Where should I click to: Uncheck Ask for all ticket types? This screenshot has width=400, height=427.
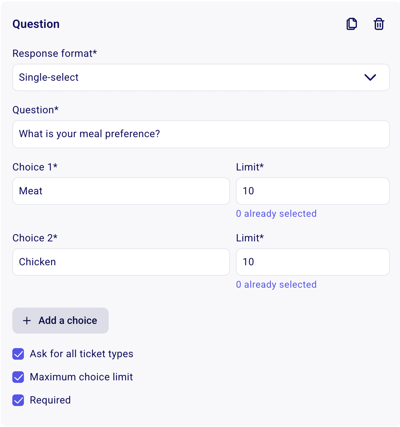click(18, 354)
